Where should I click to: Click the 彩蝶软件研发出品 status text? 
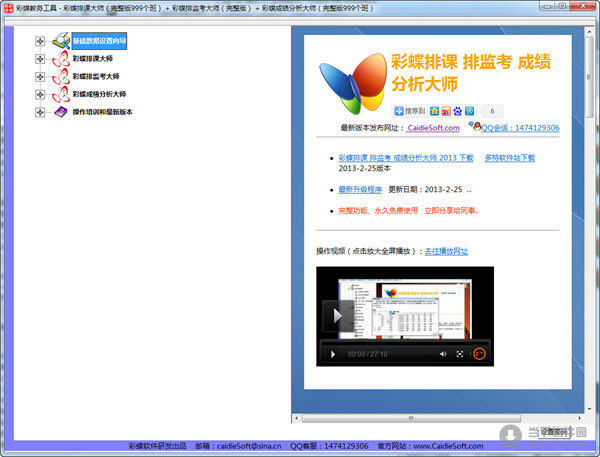[158, 446]
